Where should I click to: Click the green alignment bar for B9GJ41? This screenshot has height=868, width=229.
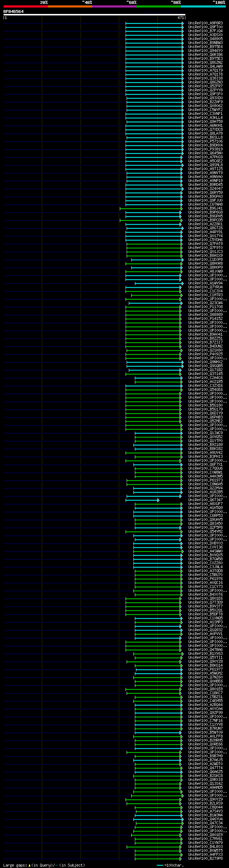pyautogui.click(x=151, y=208)
